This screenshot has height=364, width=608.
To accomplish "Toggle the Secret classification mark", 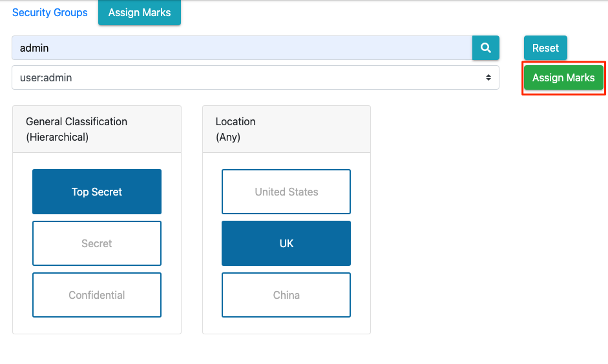I will pos(97,243).
